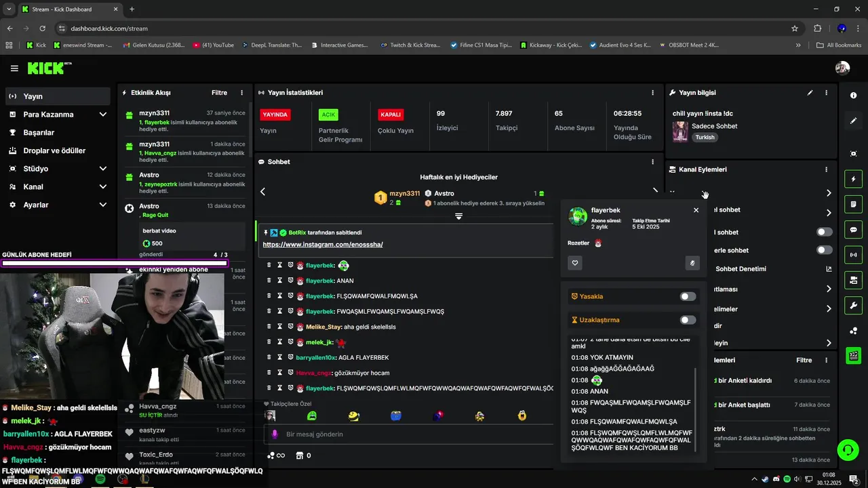Click the Sadece Sohbet category thumbnail

click(x=680, y=131)
